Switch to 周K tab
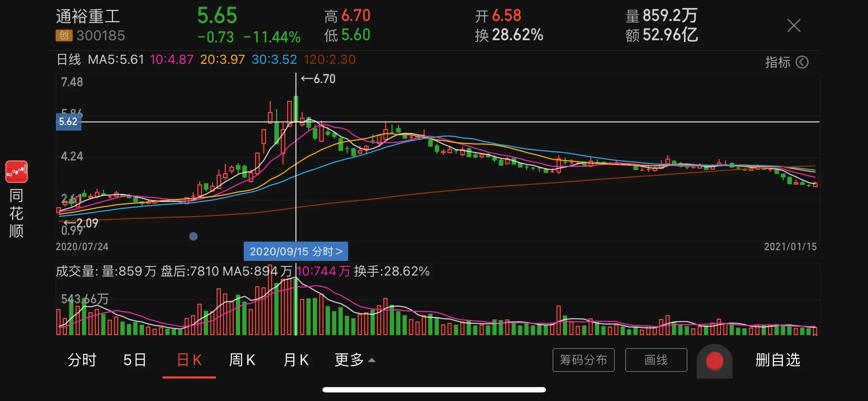Viewport: 868px width, 401px height. coord(242,360)
